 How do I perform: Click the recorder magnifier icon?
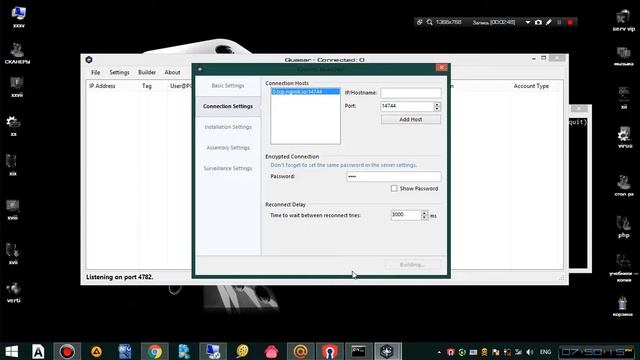pyautogui.click(x=429, y=22)
